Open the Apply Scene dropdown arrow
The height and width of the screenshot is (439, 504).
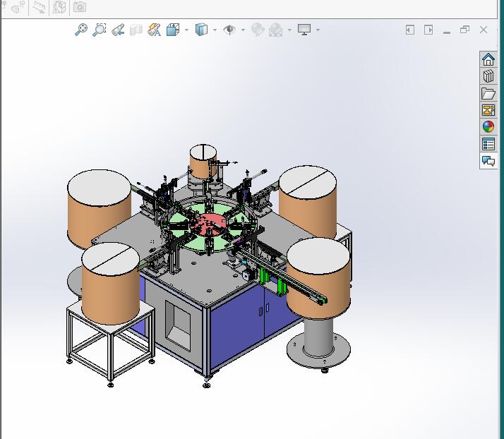coord(289,30)
